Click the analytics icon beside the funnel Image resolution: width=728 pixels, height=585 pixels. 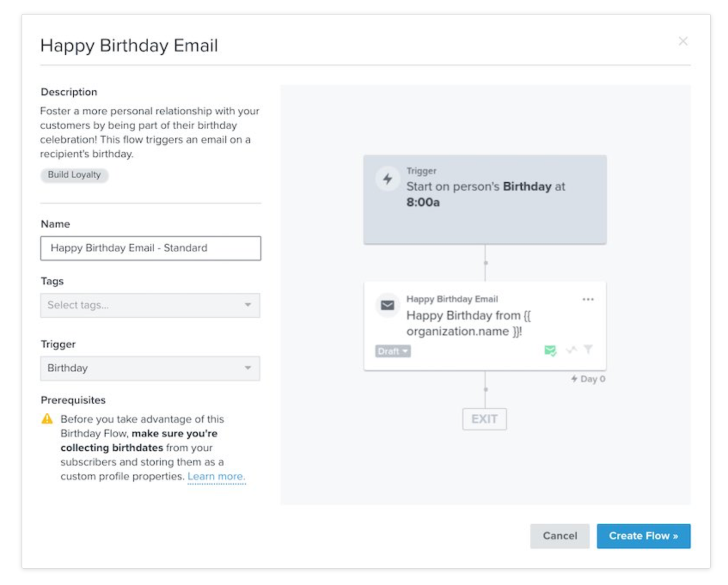pyautogui.click(x=571, y=350)
